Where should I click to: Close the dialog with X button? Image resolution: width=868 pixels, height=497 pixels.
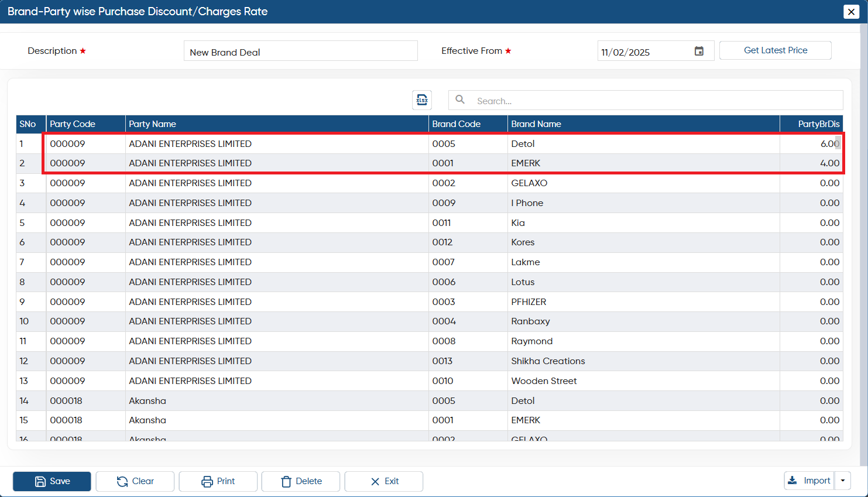pyautogui.click(x=851, y=12)
